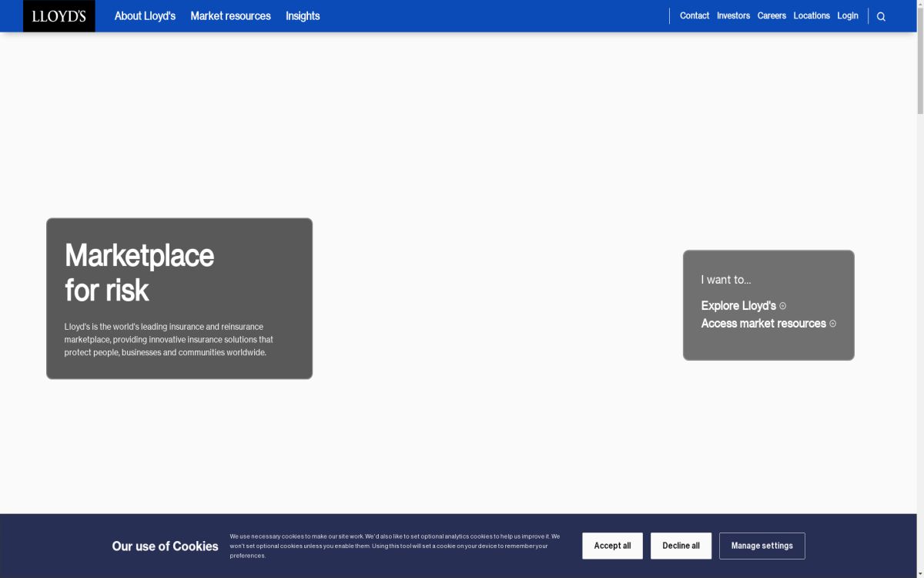Open the Careers page
Image resolution: width=924 pixels, height=578 pixels.
click(772, 15)
